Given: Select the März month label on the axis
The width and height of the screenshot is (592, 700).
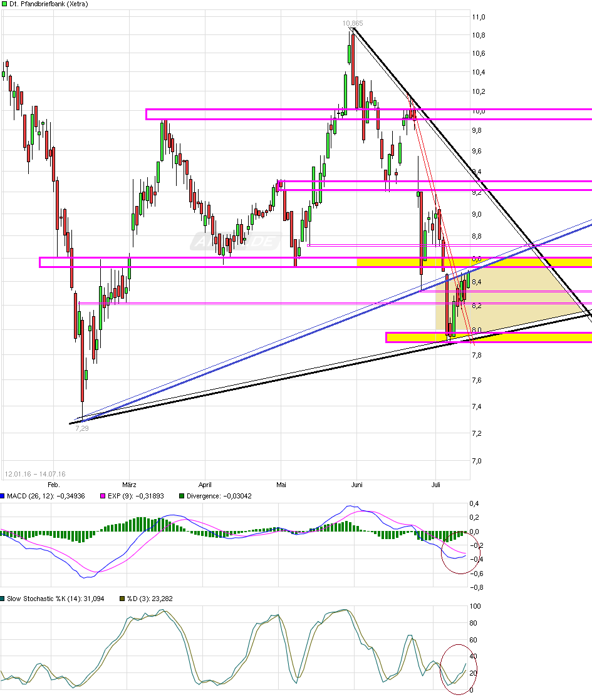Looking at the screenshot, I should tap(128, 485).
